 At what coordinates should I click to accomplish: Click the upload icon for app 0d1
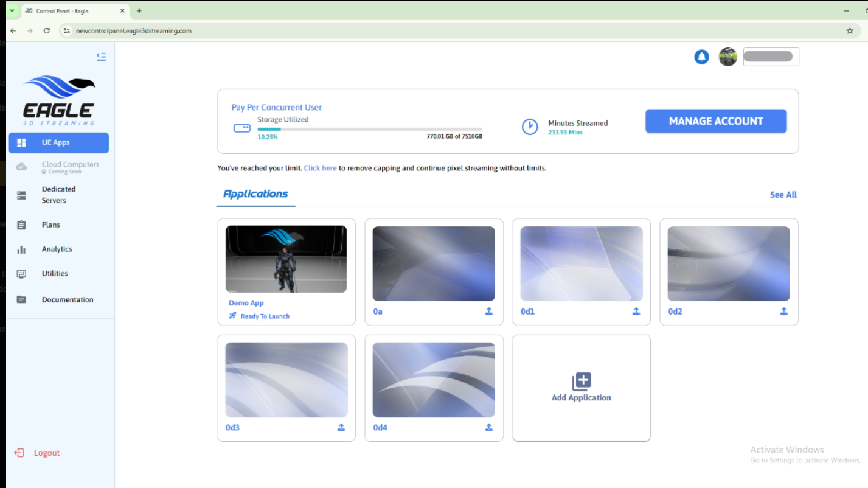pyautogui.click(x=636, y=312)
